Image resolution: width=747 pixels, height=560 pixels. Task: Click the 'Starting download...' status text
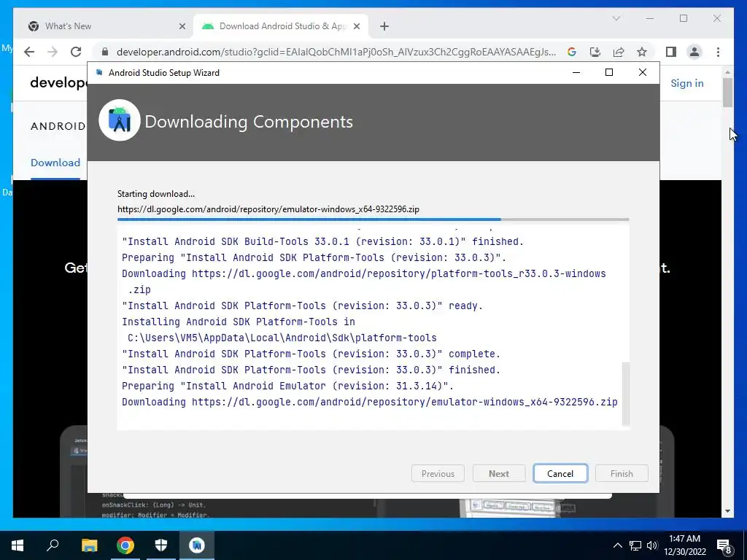click(156, 194)
